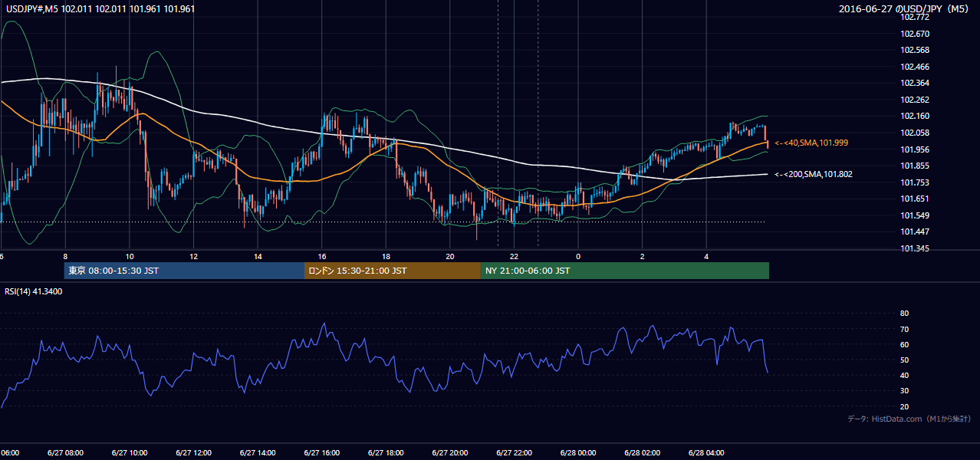Screen dimensions: 980x460
Task: Click the hour label 22 under the price chart
Action: (514, 256)
